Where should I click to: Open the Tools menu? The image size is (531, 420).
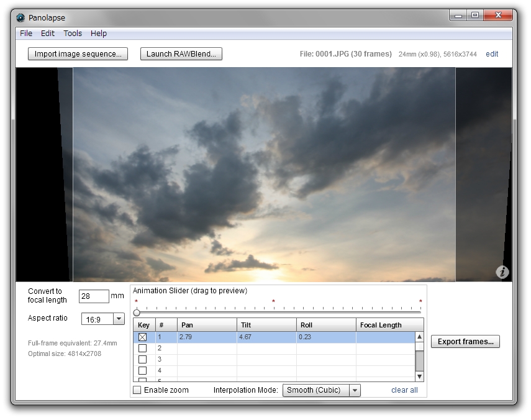73,34
